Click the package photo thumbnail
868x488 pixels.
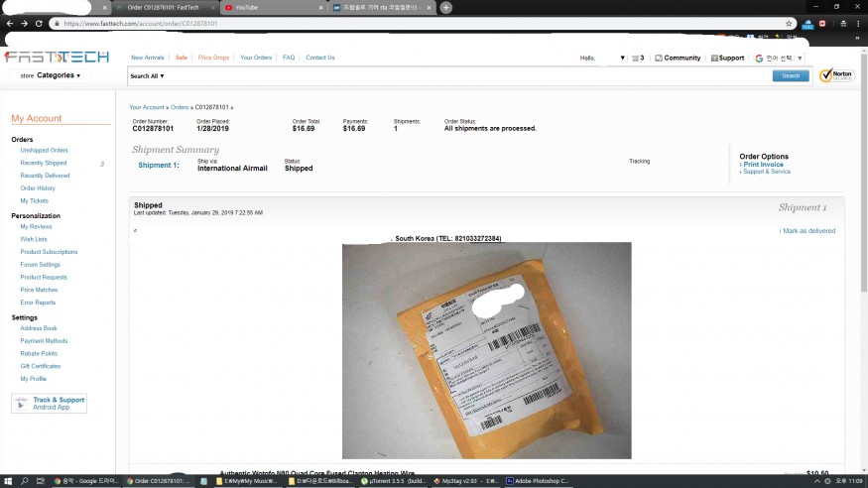(x=487, y=351)
